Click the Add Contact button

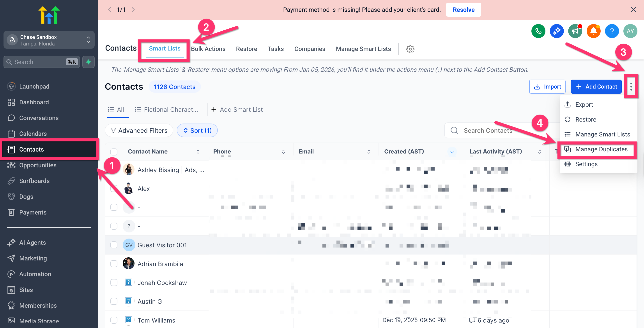pyautogui.click(x=596, y=87)
